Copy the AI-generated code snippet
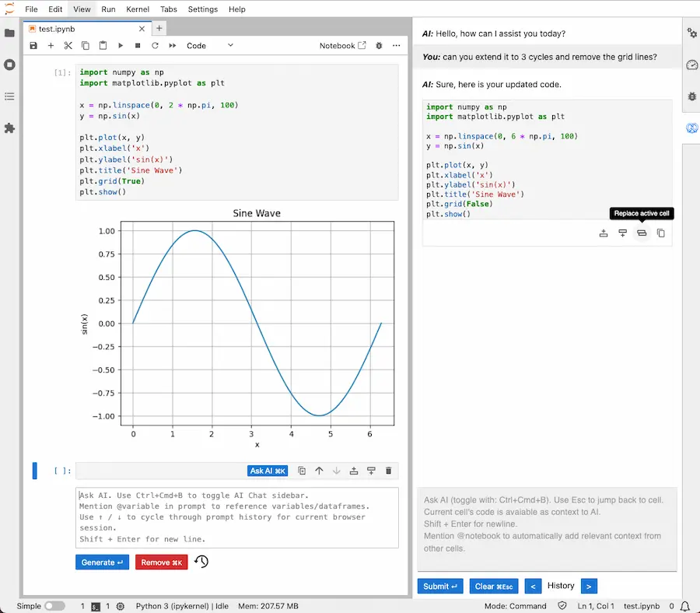The image size is (700, 613). coord(660,233)
